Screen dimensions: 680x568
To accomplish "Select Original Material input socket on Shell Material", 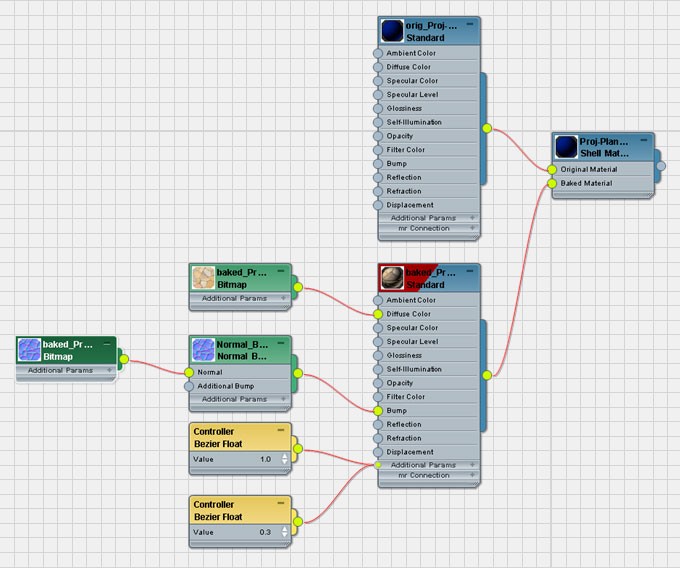I will coord(552,170).
